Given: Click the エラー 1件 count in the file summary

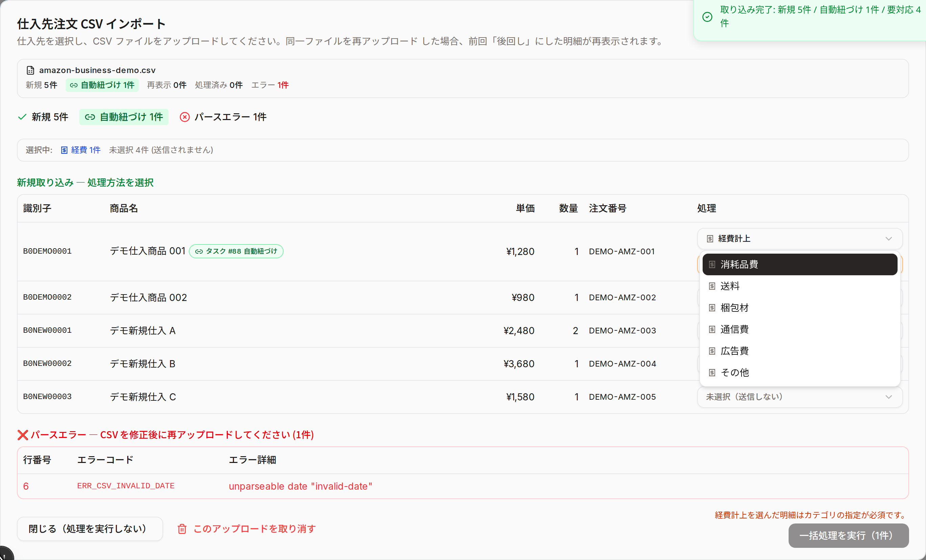Looking at the screenshot, I should pyautogui.click(x=270, y=85).
